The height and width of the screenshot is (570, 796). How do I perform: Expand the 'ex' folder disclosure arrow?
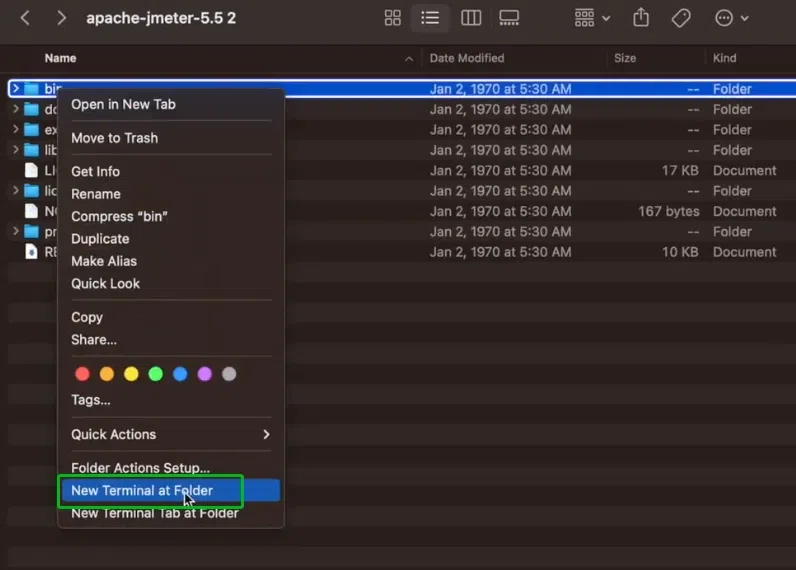[16, 129]
